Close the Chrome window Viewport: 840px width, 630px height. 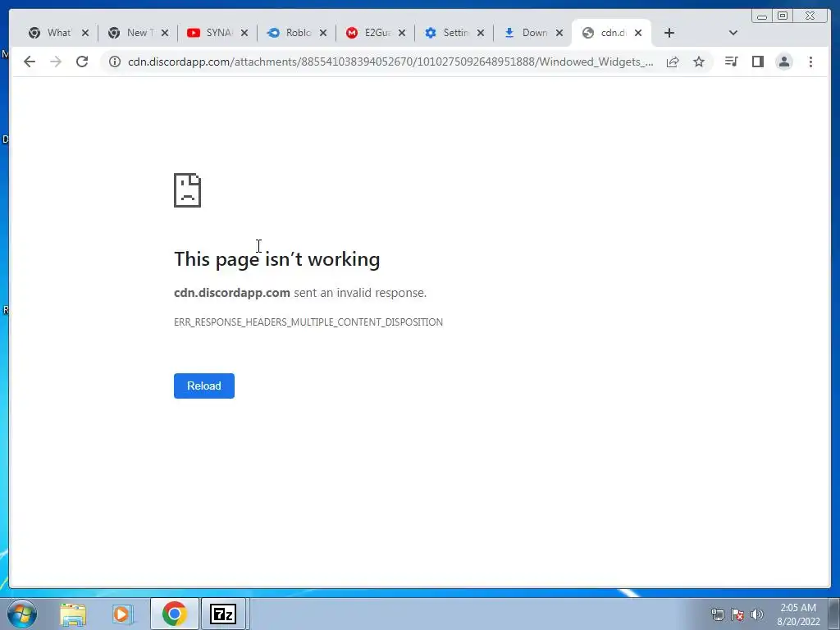(810, 16)
